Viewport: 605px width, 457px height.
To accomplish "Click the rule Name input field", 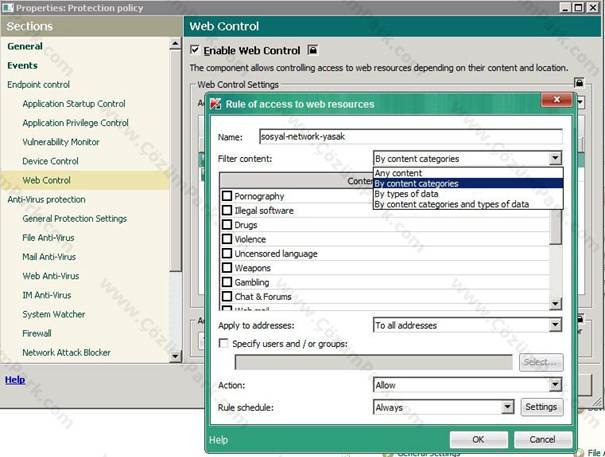I will coord(411,137).
